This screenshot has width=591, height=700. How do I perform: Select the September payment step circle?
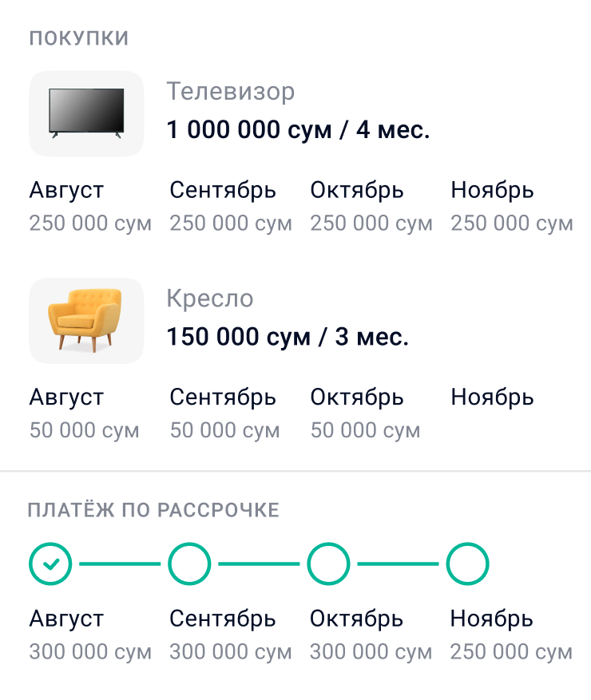pos(189,564)
